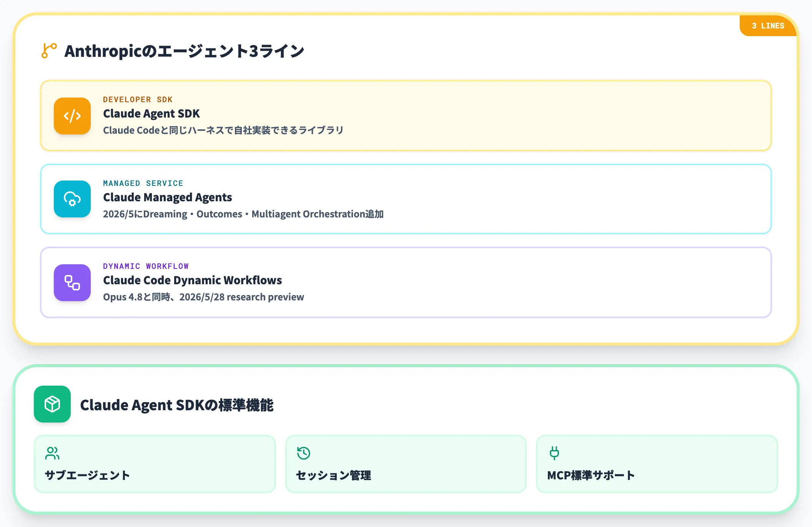Open the Claude Managed Agents card
This screenshot has height=527, width=812.
(406, 199)
